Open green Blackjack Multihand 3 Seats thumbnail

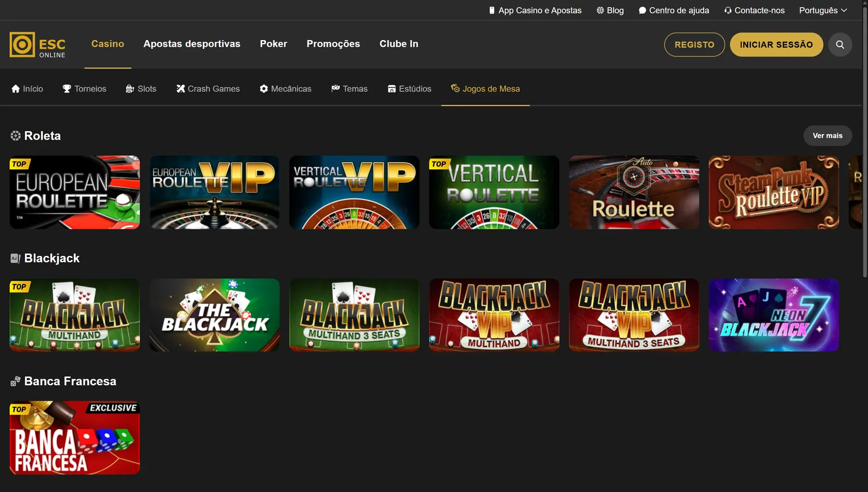(354, 315)
